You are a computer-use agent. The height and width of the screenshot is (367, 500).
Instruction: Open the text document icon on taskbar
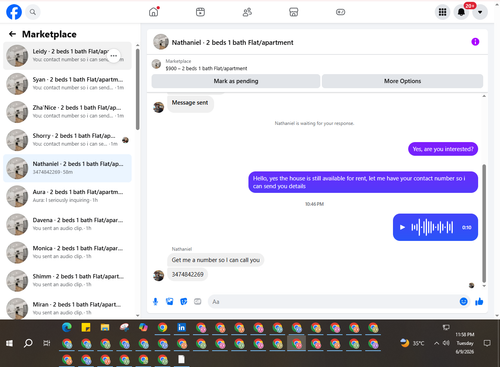181,359
